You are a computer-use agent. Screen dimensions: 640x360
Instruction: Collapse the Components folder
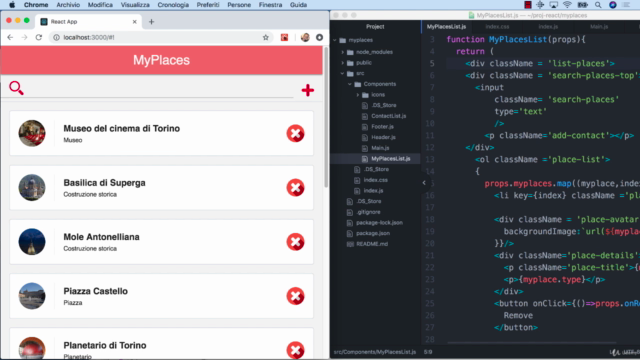point(350,84)
